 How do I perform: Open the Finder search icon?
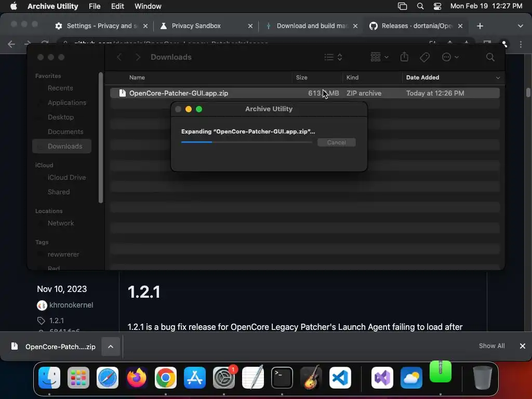[x=490, y=57]
